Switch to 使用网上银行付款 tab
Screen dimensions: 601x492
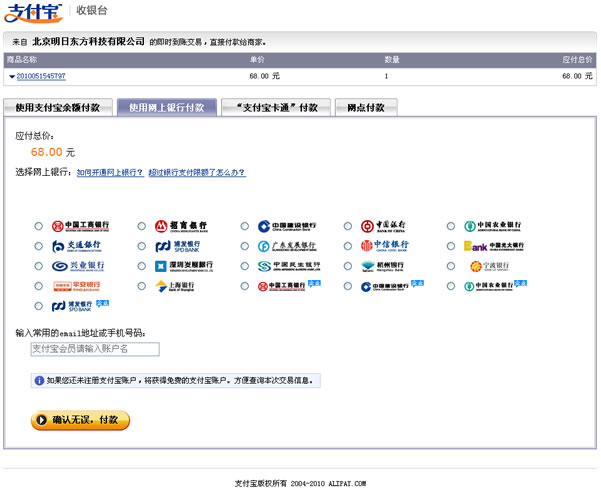coord(167,107)
